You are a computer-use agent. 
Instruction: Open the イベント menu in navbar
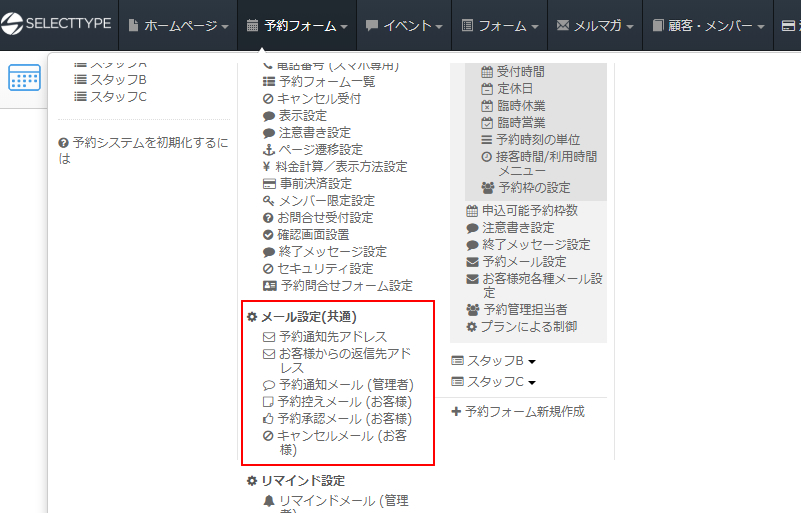click(x=399, y=25)
